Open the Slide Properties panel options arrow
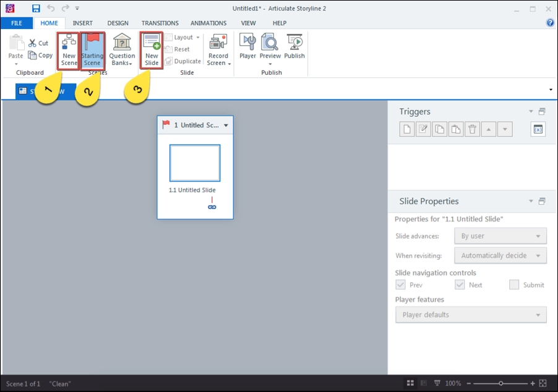 click(531, 201)
